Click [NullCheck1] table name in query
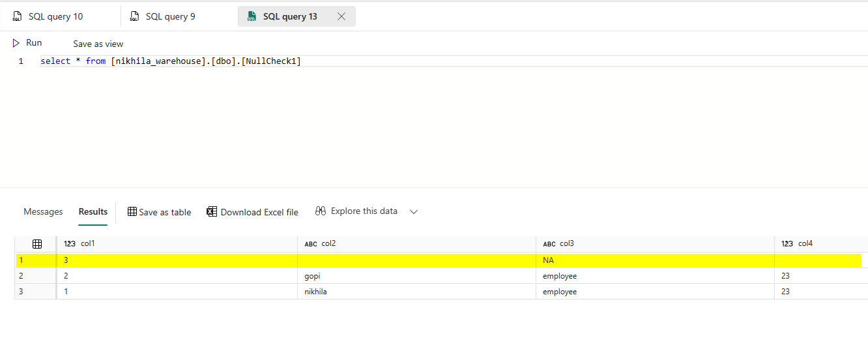 click(x=271, y=61)
